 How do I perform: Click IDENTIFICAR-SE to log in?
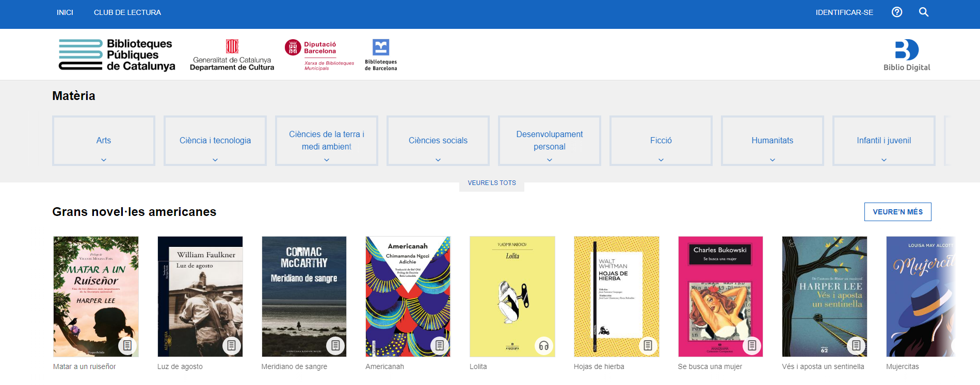(x=844, y=12)
